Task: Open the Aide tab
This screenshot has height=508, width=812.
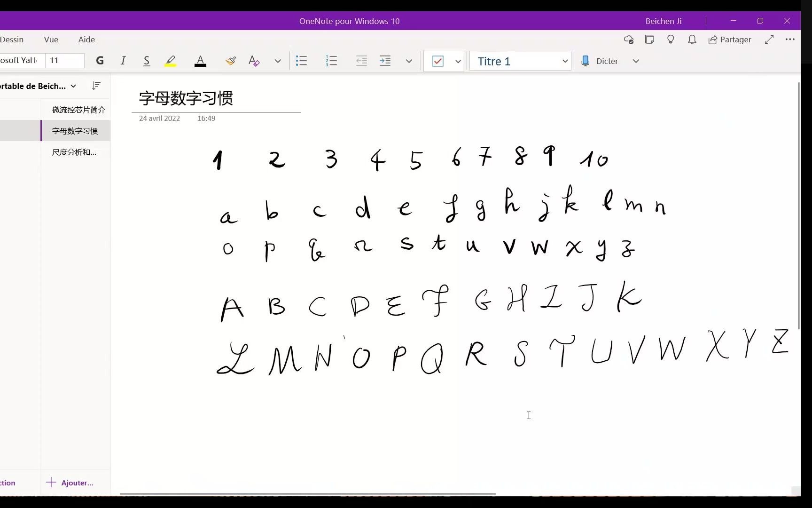Action: coord(86,40)
